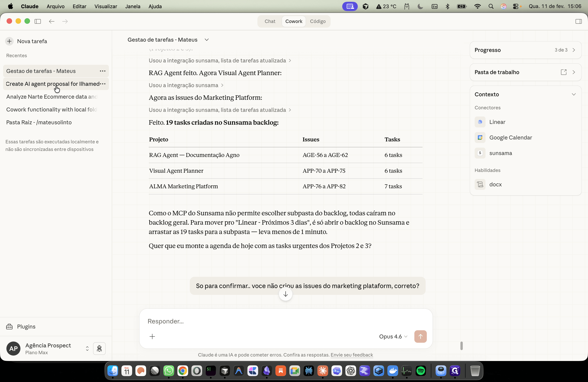The height and width of the screenshot is (382, 588).
Task: Switch to the Código tab
Action: 318,21
